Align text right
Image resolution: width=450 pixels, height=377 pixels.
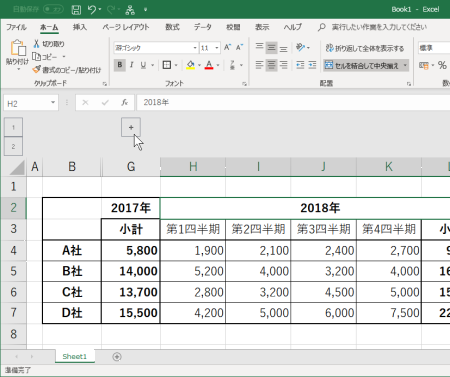(283, 65)
